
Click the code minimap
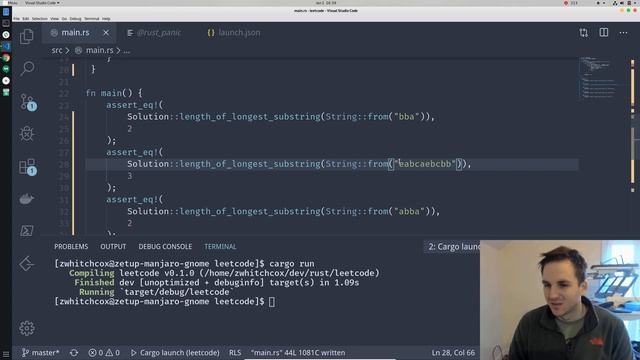pyautogui.click(x=599, y=78)
